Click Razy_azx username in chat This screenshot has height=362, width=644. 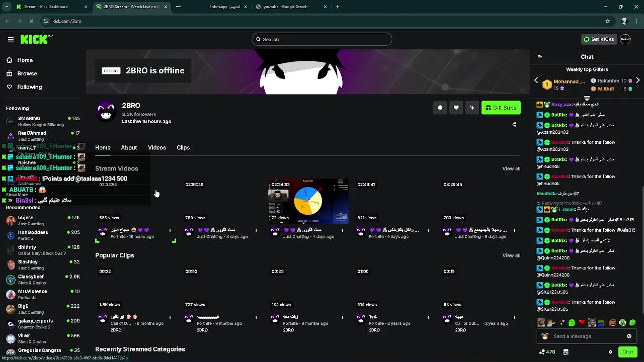pos(561,105)
